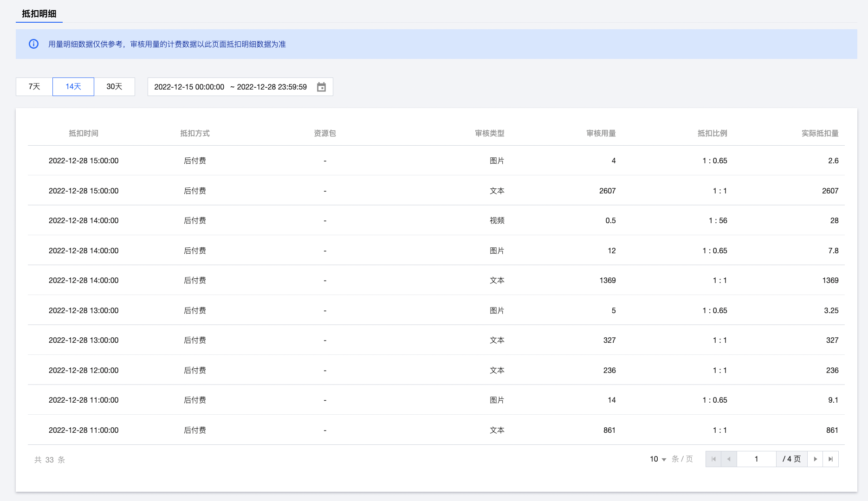Click the notice banner text about 用量明细数据
Viewport: 868px width, 501px height.
[167, 45]
